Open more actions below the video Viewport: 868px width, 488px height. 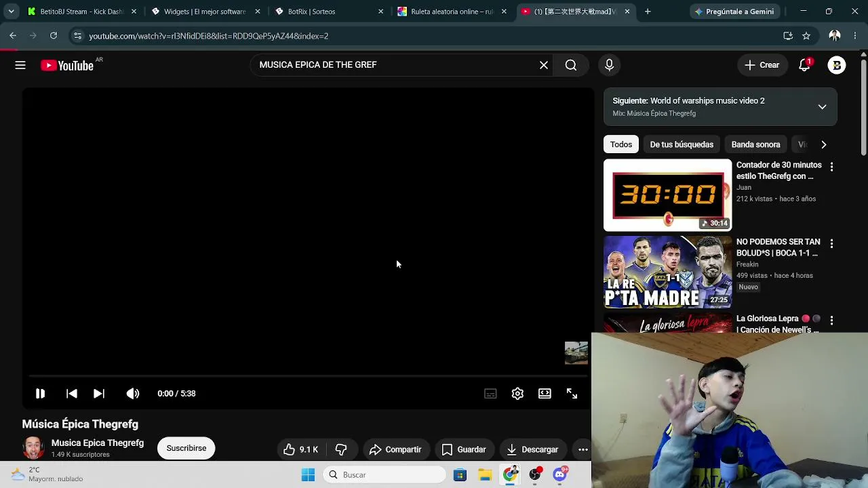[583, 449]
